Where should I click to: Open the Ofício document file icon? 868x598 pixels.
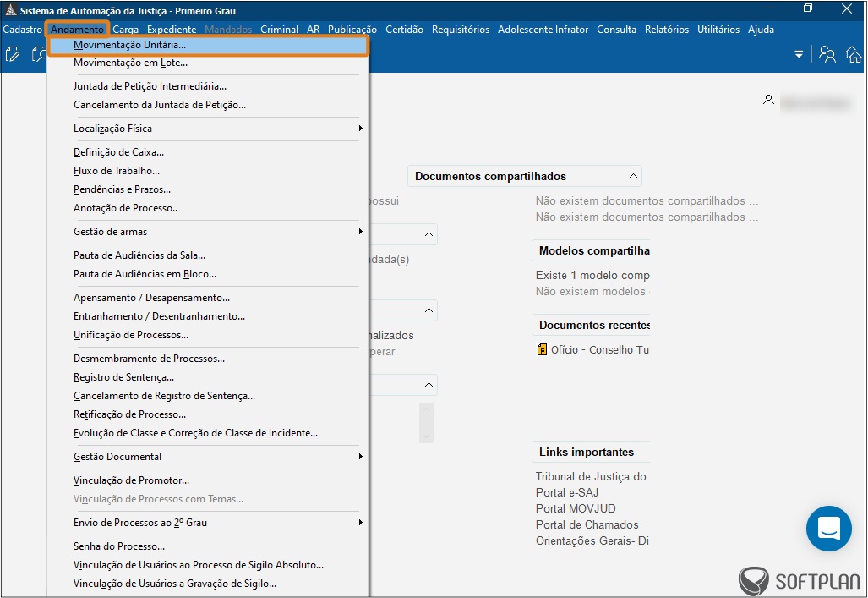tap(542, 349)
